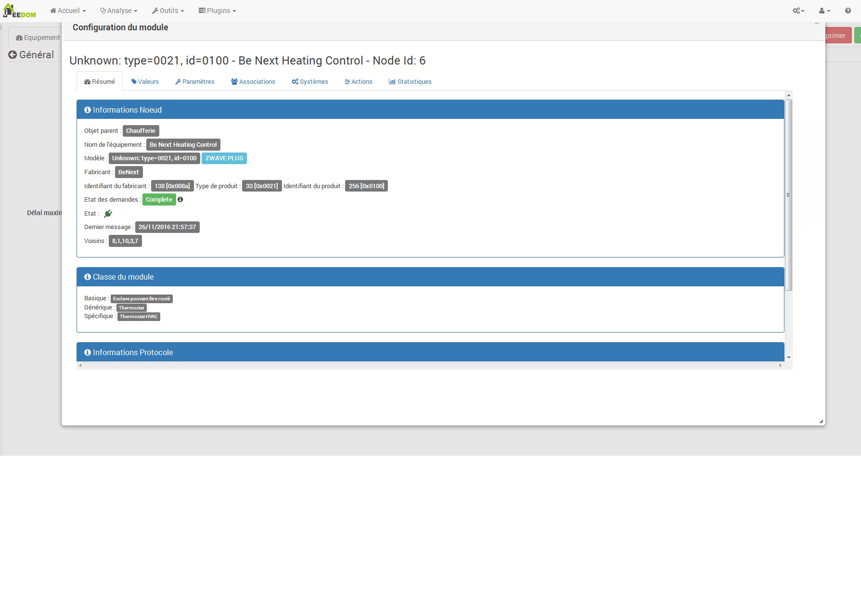
Task: Click the Informations Noeud info icon
Action: [88, 110]
